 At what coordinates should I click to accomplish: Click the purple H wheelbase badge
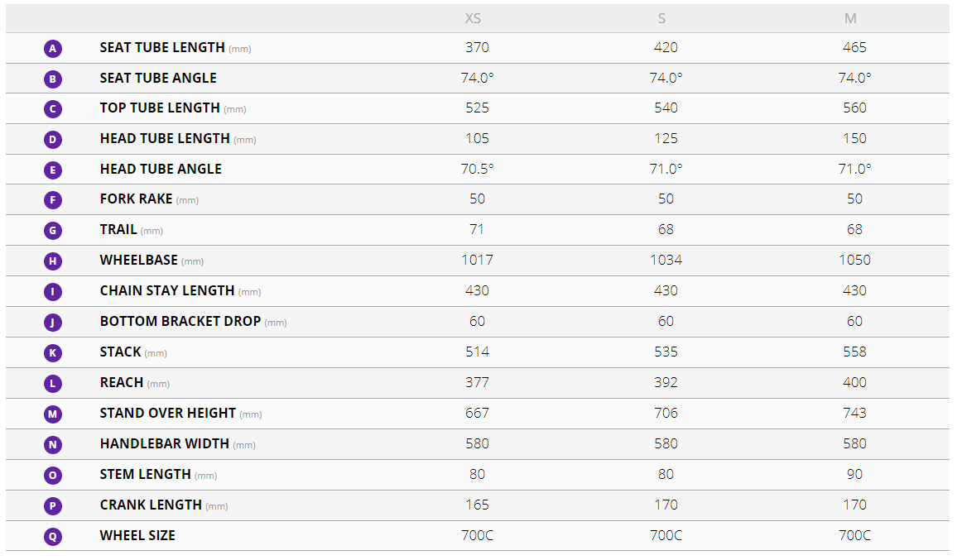(x=53, y=261)
